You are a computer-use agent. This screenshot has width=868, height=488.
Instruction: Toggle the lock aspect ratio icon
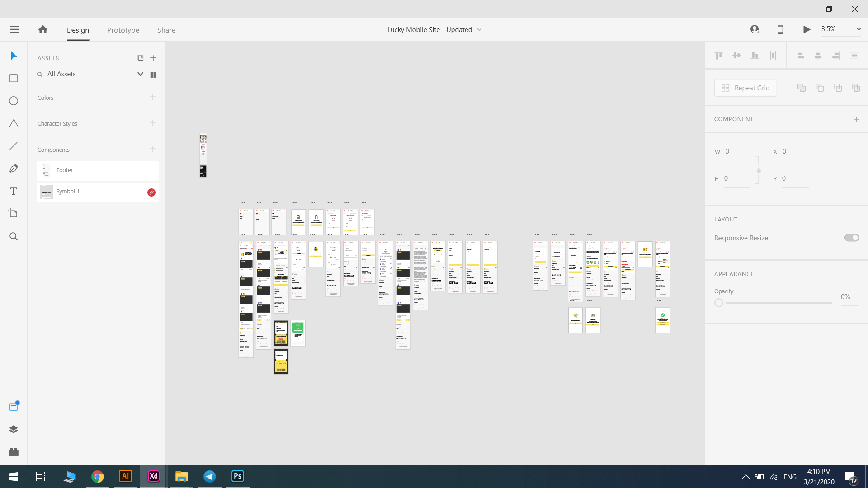(x=759, y=170)
